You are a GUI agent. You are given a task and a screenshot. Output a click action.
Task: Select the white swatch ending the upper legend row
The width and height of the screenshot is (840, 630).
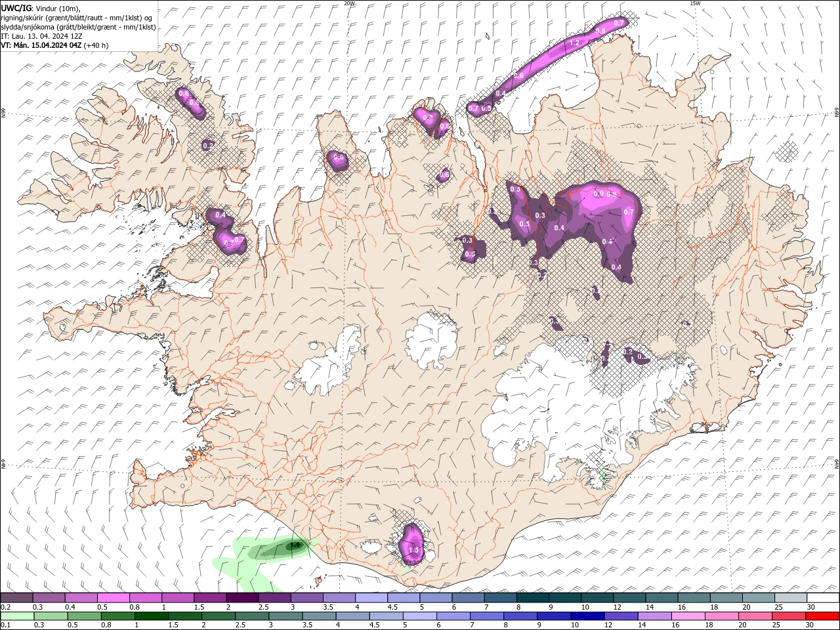pyautogui.click(x=823, y=598)
